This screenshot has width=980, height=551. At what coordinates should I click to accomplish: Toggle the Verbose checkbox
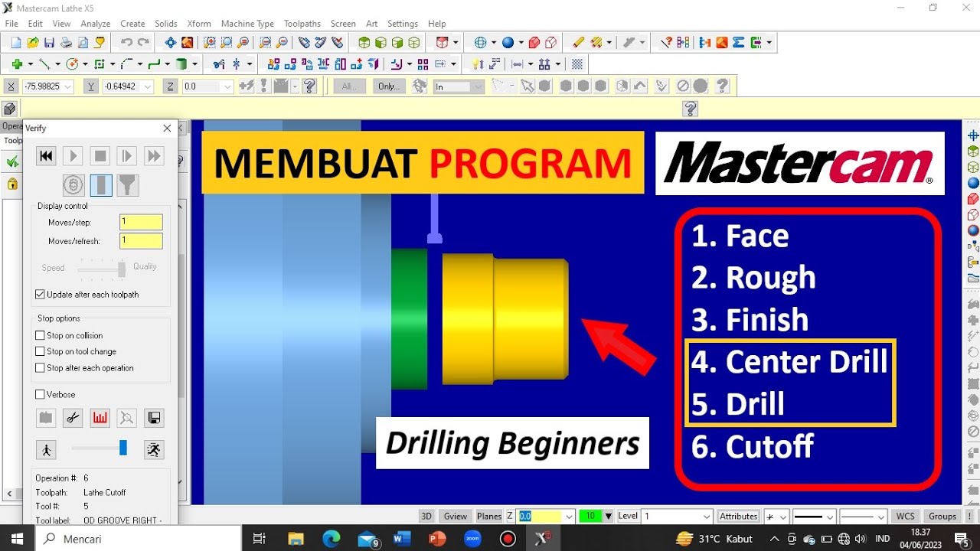[40, 394]
